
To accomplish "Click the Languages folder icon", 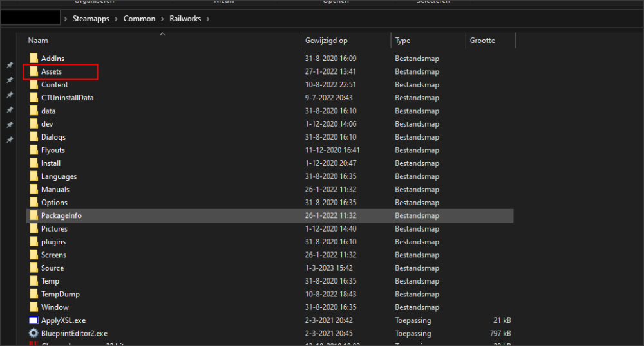I will 33,176.
